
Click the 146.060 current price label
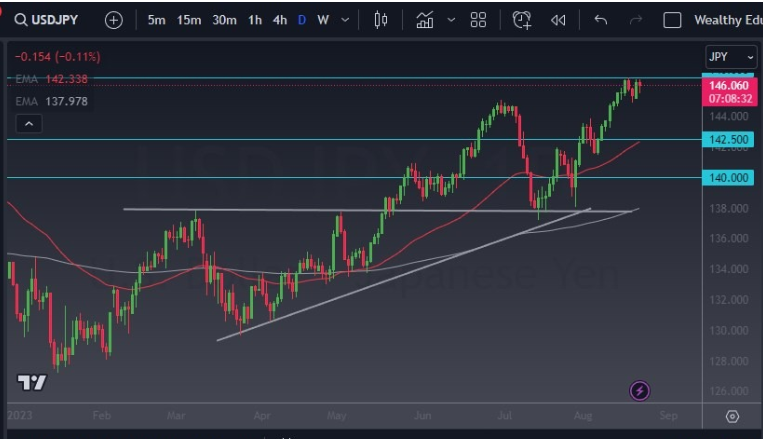(x=729, y=92)
